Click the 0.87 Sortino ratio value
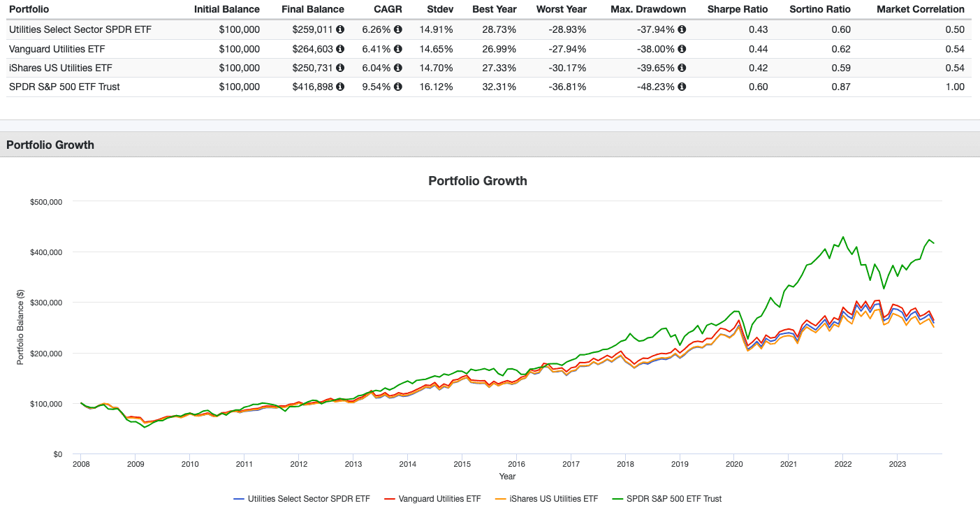The image size is (980, 508). click(x=842, y=87)
